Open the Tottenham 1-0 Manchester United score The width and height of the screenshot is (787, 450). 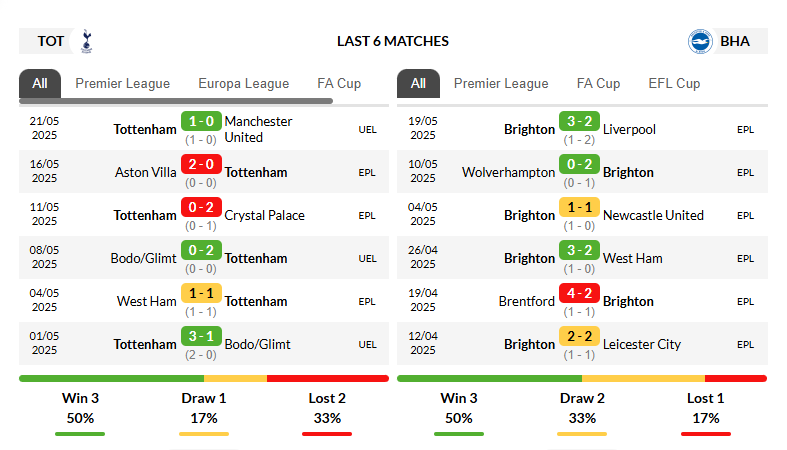(x=201, y=121)
